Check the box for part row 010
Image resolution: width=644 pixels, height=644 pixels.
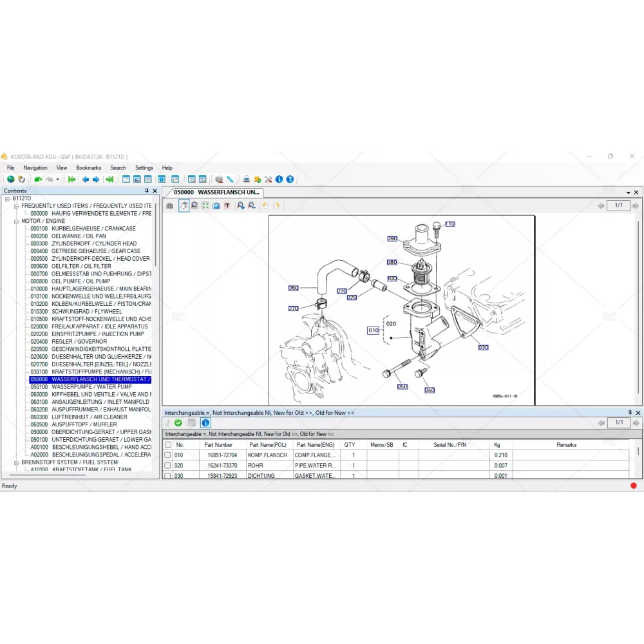168,455
